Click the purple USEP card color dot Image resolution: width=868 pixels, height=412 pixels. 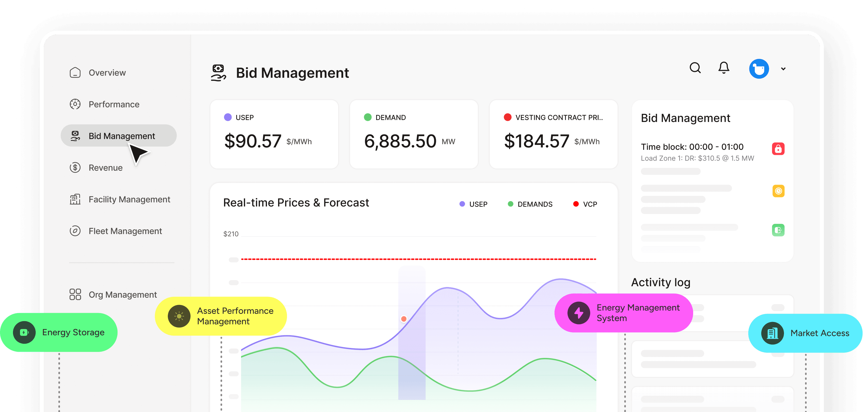(x=228, y=117)
